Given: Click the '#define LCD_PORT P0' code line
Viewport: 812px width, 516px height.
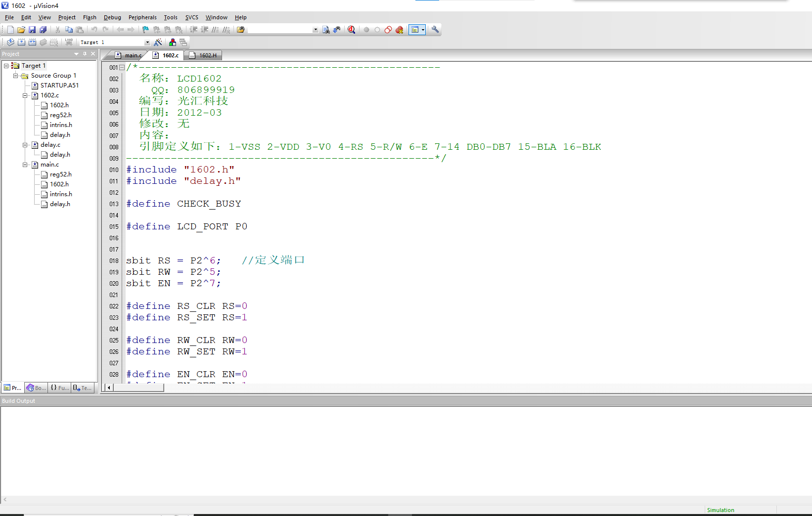Looking at the screenshot, I should click(x=186, y=226).
